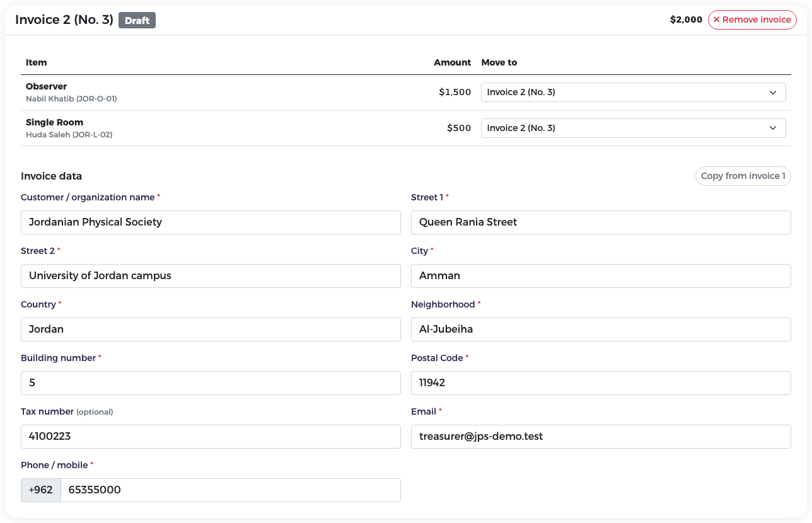
Task: Click the Tax number field 4100223
Action: [211, 436]
